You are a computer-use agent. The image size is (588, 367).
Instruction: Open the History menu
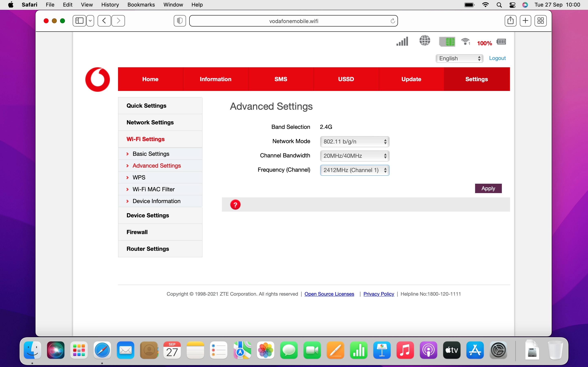pyautogui.click(x=110, y=5)
